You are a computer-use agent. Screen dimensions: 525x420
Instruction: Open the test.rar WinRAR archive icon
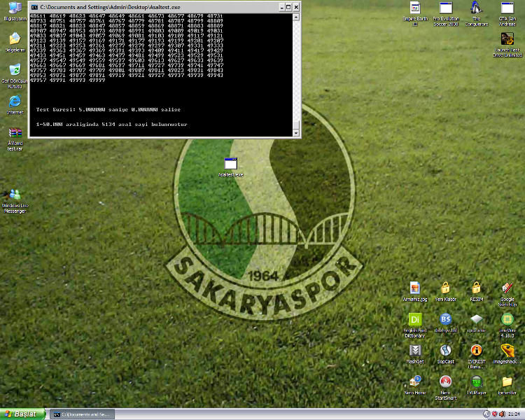pyautogui.click(x=15, y=139)
